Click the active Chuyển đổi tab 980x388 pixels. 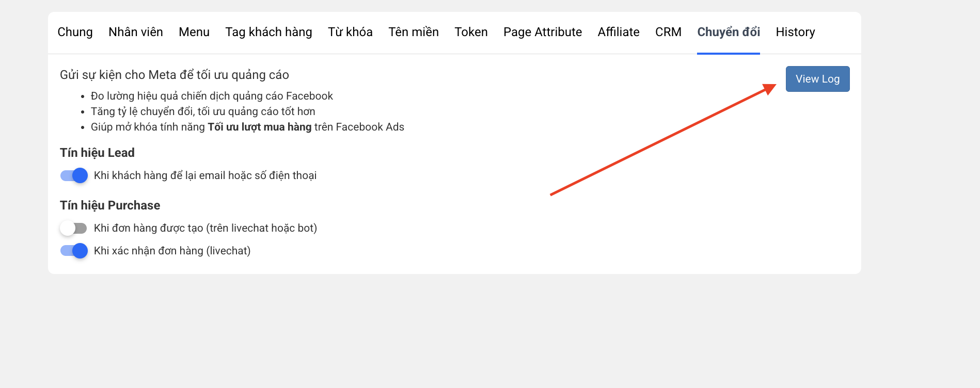729,32
